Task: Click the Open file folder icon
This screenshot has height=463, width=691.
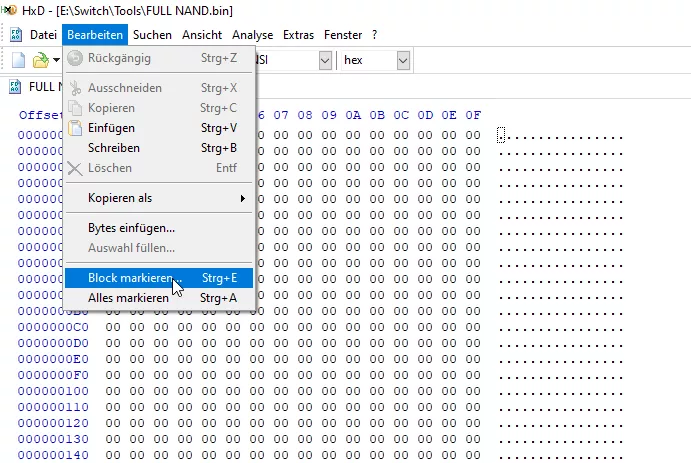Action: click(40, 61)
